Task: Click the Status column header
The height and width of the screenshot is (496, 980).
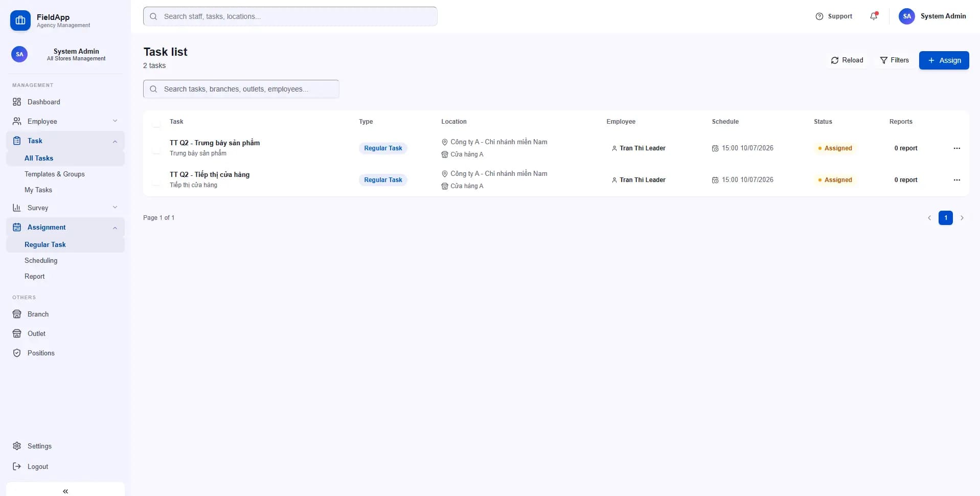Action: pyautogui.click(x=823, y=122)
